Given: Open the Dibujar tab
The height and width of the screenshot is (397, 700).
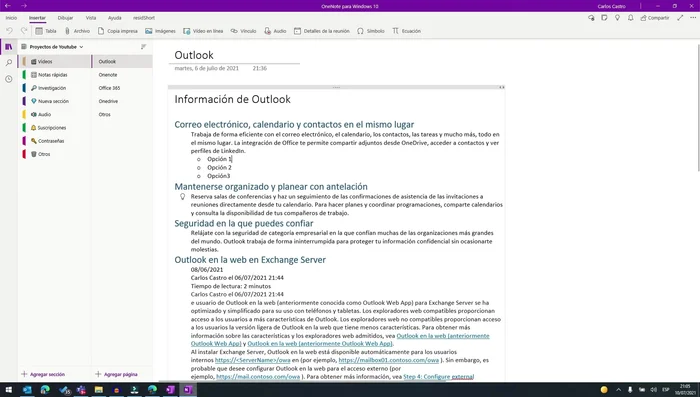Looking at the screenshot, I should 65,18.
